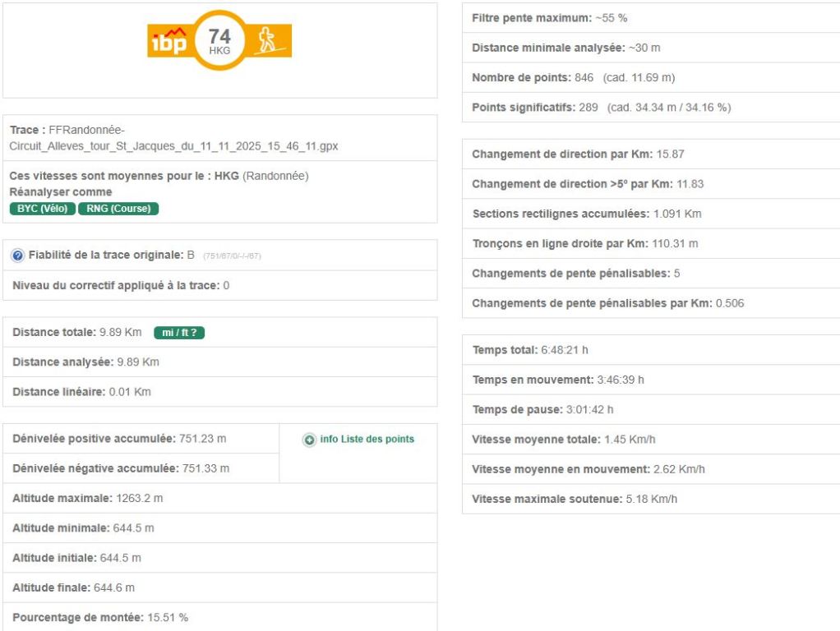Click the orange ibp logo
The height and width of the screenshot is (631, 840).
click(x=168, y=40)
